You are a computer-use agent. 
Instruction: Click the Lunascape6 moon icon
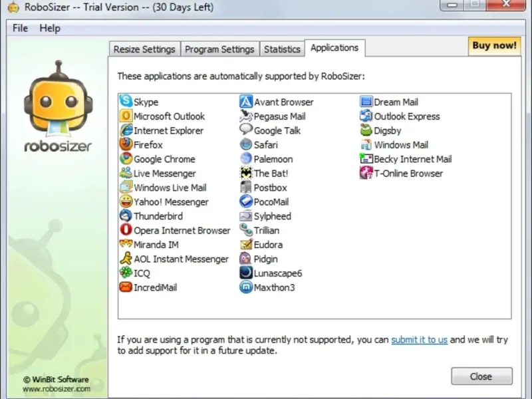(246, 273)
